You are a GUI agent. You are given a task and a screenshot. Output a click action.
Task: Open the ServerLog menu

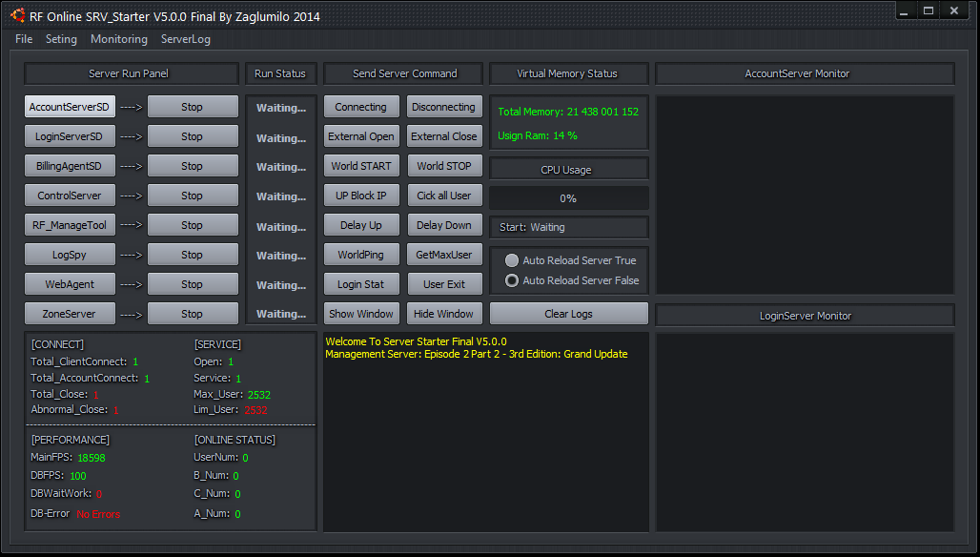pos(186,39)
